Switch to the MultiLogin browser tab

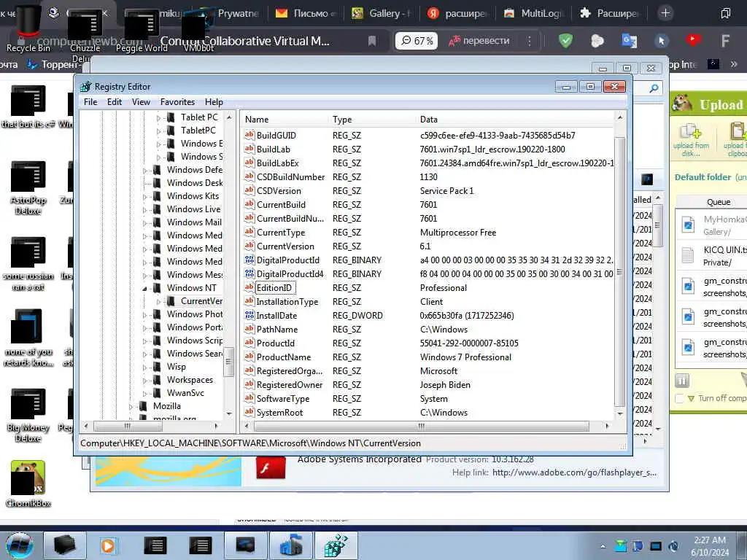(533, 13)
